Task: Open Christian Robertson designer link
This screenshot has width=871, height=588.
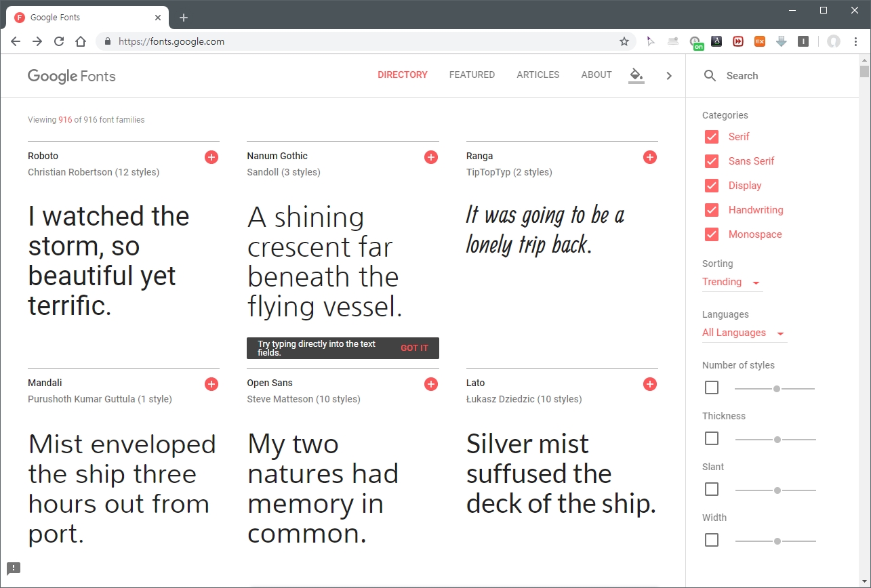Action: 70,172
